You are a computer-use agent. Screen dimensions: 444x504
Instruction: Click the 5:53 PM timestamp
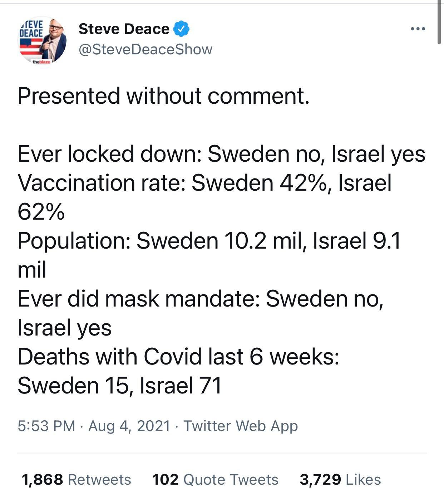[46, 426]
